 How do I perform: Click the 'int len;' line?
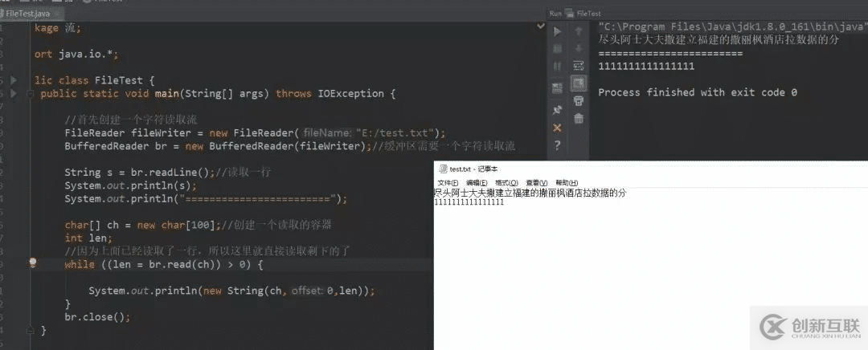coord(88,238)
